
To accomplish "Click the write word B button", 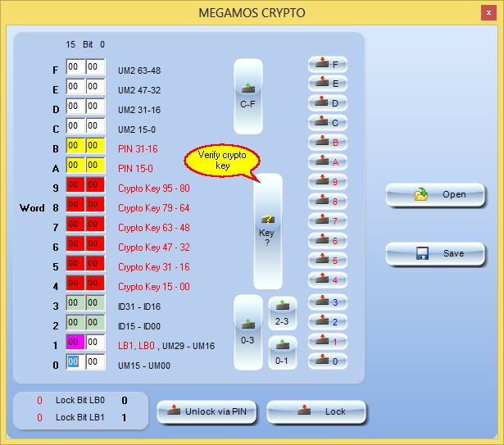I will coord(328,143).
